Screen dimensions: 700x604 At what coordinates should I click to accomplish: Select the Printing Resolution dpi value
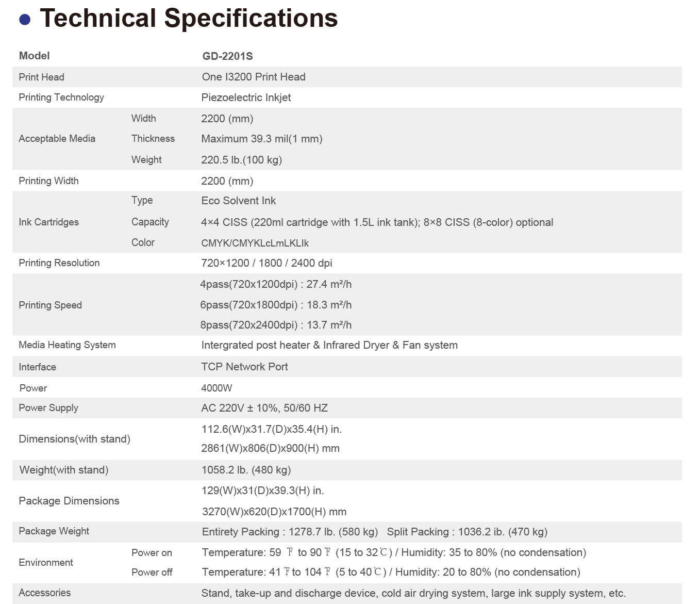coord(266,263)
